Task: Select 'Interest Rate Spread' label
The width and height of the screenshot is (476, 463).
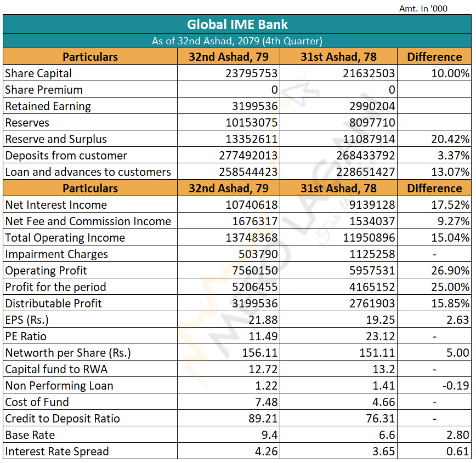Action: 57,451
